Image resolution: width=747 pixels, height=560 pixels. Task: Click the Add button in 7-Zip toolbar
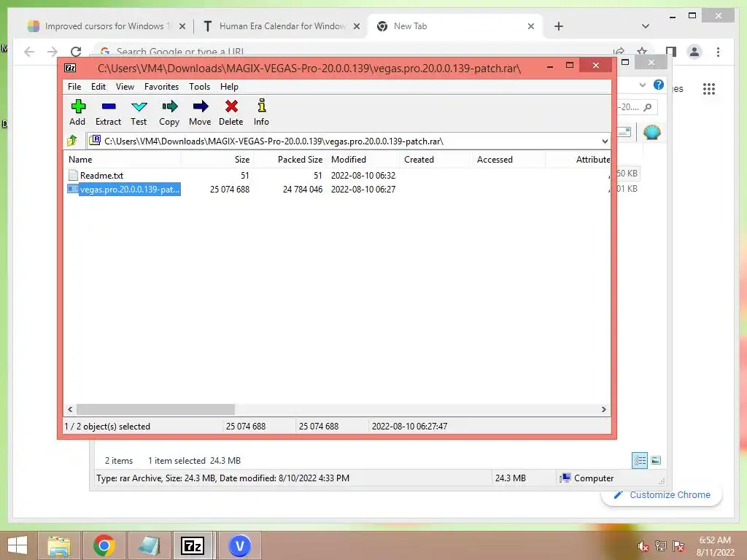pyautogui.click(x=77, y=112)
